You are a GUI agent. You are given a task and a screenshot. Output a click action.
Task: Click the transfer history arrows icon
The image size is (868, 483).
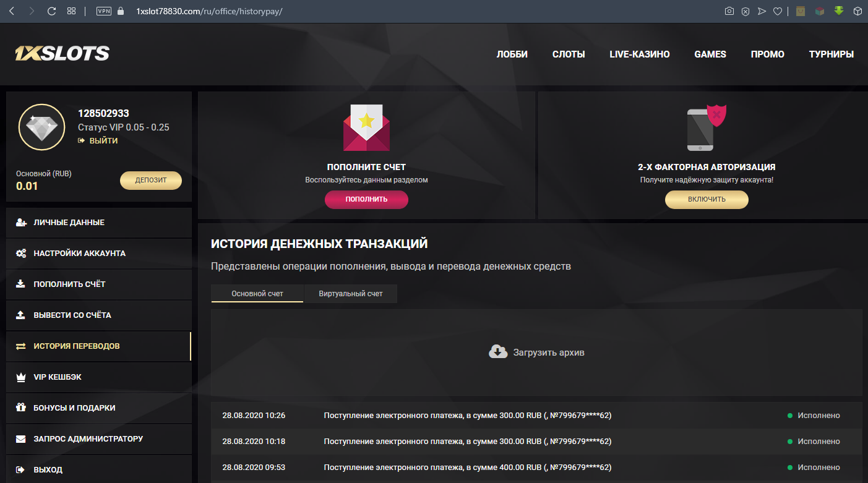[x=21, y=346]
